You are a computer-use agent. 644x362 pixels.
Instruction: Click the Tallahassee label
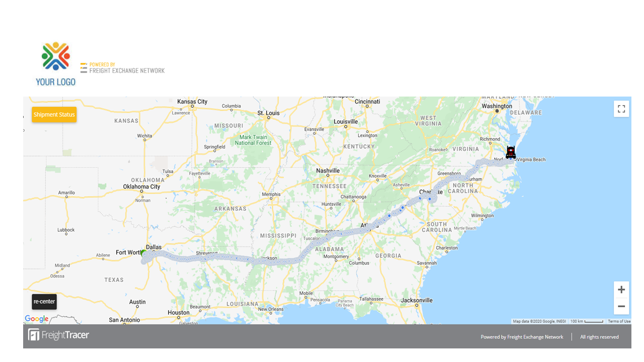371,299
